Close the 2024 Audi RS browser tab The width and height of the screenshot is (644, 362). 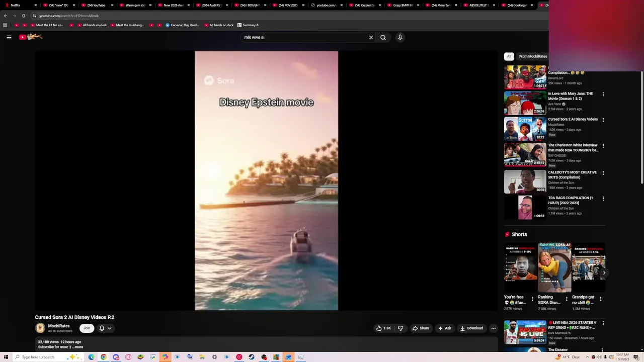pos(226,5)
